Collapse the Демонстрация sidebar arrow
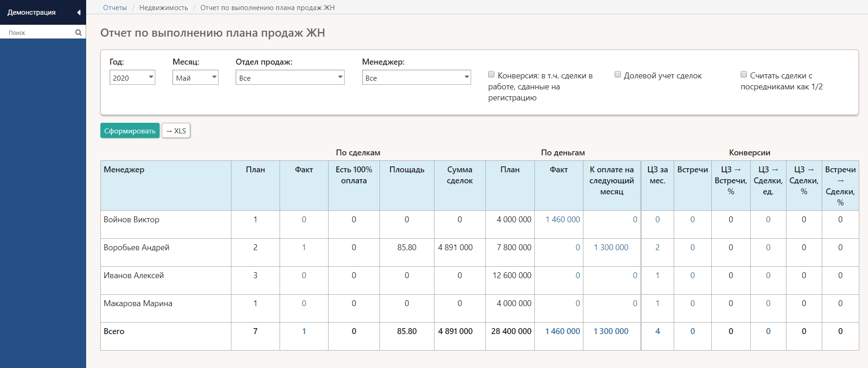This screenshot has width=868, height=368. (79, 12)
